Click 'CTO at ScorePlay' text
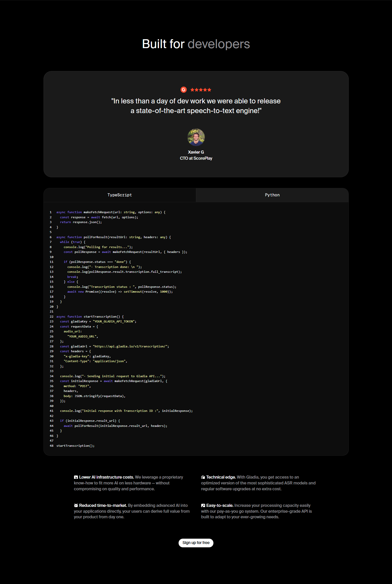Viewport: 392px width, 584px height. pos(196,158)
